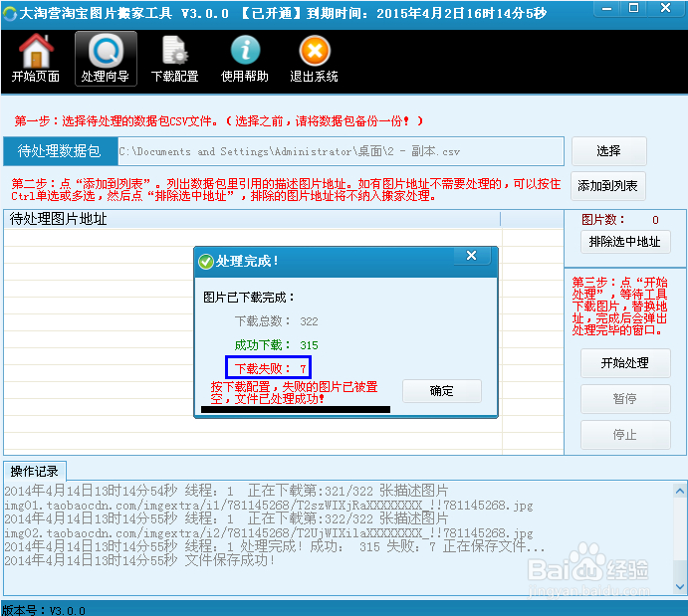Click img02.taobaocdn.com URL log line
This screenshot has height=616, width=688.
coord(269,533)
